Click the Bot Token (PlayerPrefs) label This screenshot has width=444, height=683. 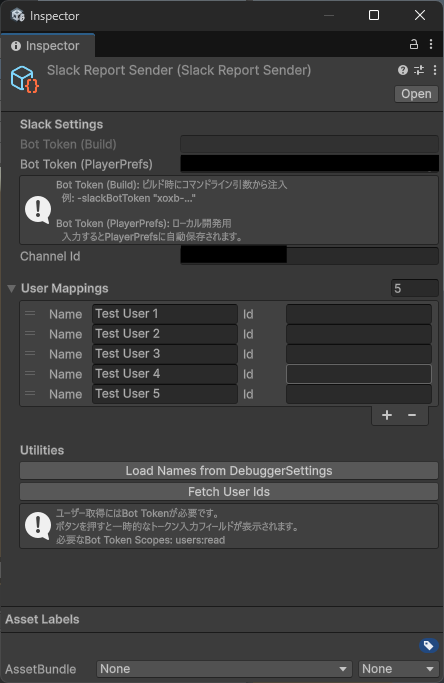coord(86,164)
